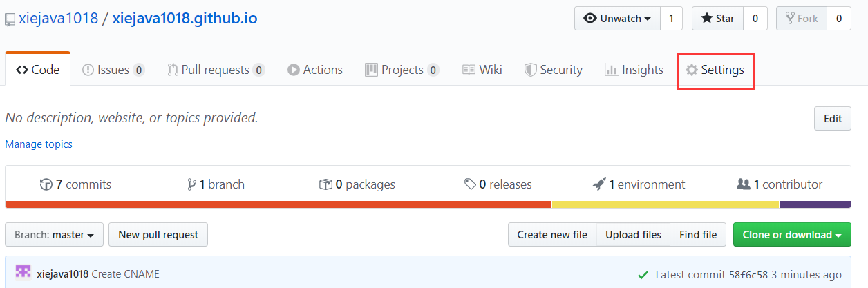Switch to the Projects tab
Image resolution: width=868 pixels, height=288 pixels.
402,70
